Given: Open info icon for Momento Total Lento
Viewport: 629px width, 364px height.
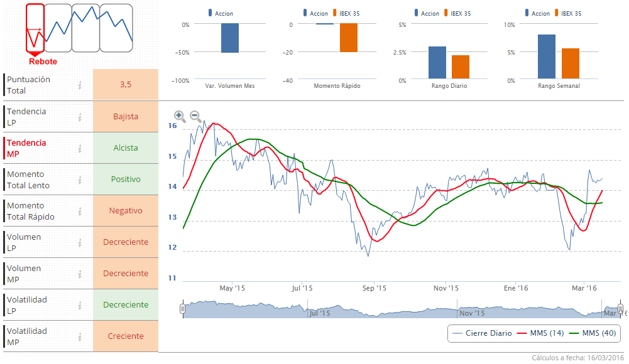Looking at the screenshot, I should pos(80,179).
